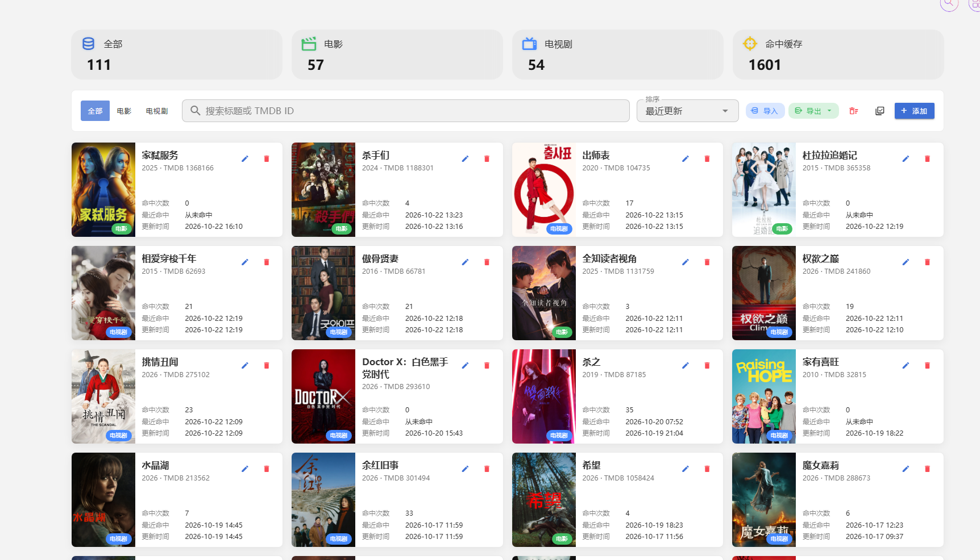Open the 电影 count stats card
The width and height of the screenshot is (980, 560).
(x=397, y=55)
